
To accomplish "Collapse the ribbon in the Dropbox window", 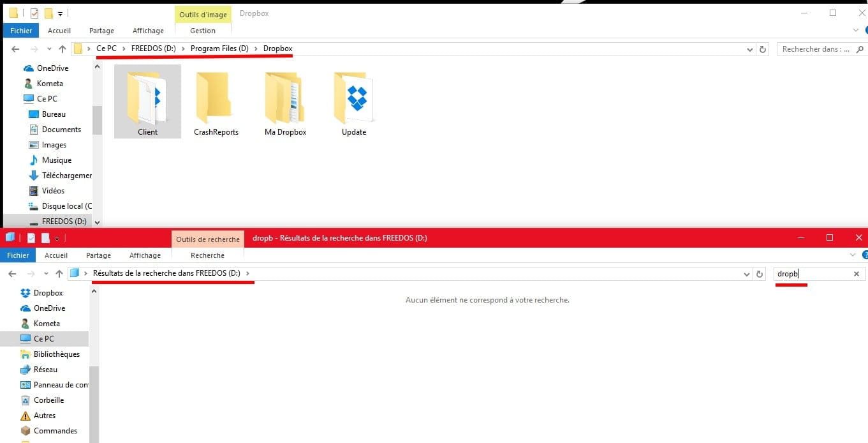I will point(856,31).
